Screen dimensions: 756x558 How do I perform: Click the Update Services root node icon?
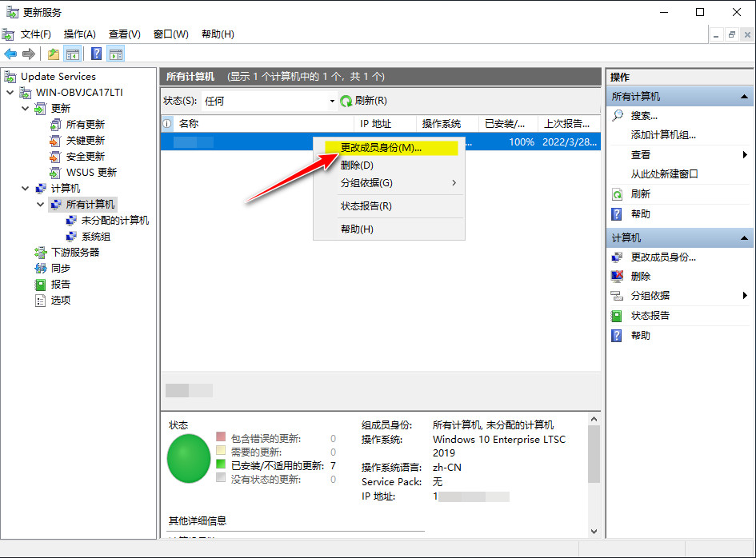coord(10,76)
